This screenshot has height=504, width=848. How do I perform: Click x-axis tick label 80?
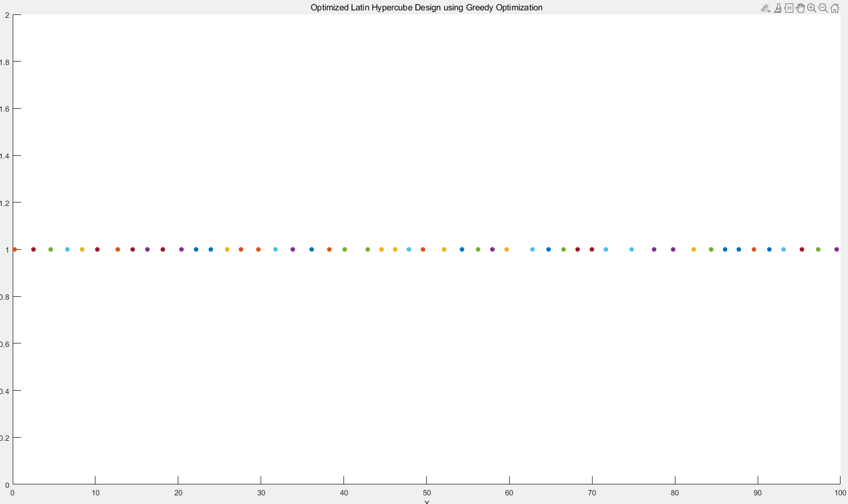(x=675, y=493)
